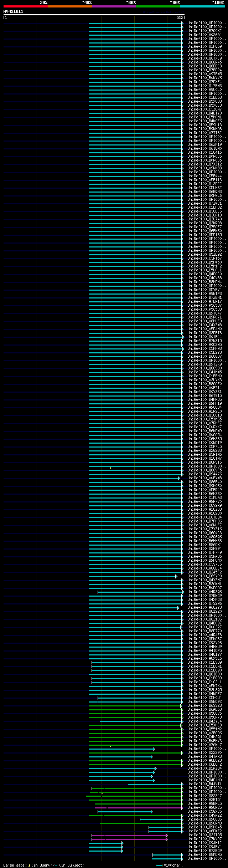Select the query name AV431611
228x868 pixels.
point(13,11)
